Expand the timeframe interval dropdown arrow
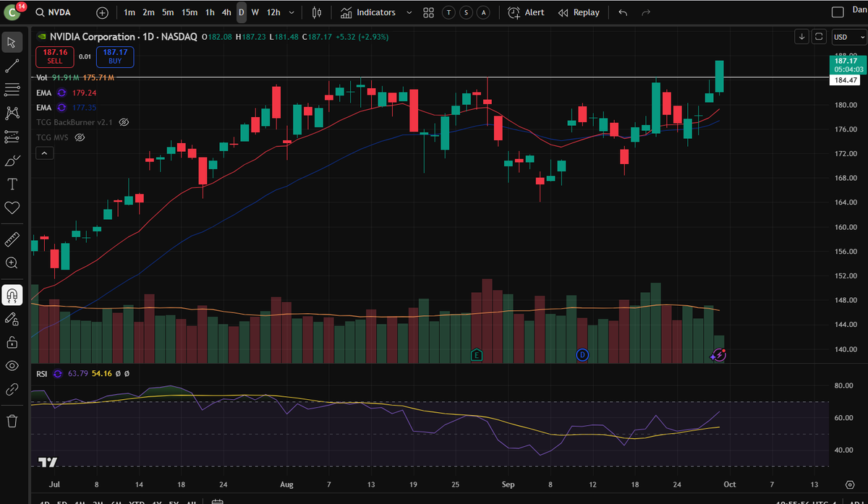This screenshot has height=504, width=868. pos(292,12)
